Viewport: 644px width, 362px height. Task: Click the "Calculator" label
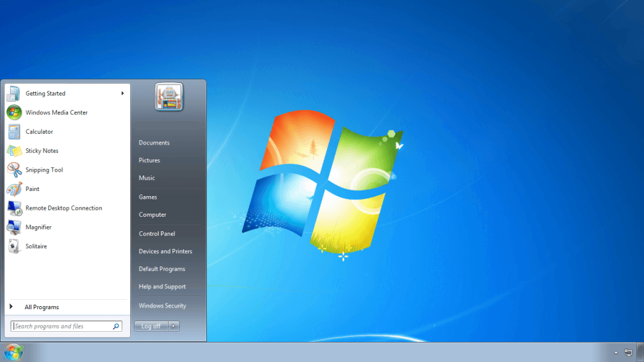click(x=39, y=132)
